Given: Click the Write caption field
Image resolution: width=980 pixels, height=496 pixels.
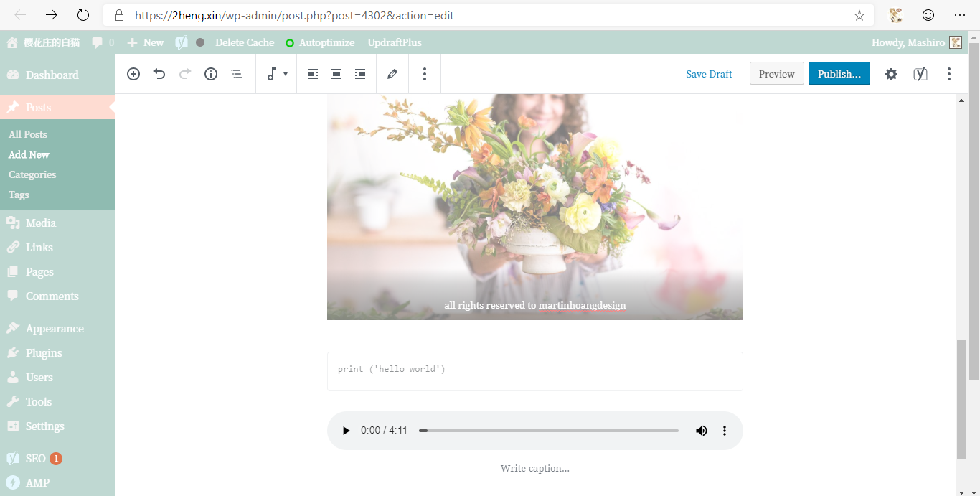Looking at the screenshot, I should [534, 467].
